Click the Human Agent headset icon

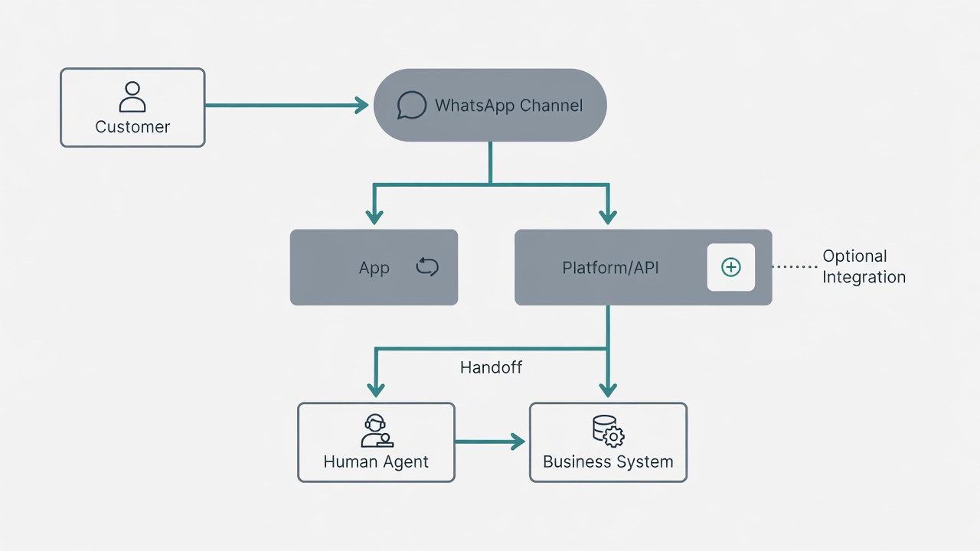(376, 431)
